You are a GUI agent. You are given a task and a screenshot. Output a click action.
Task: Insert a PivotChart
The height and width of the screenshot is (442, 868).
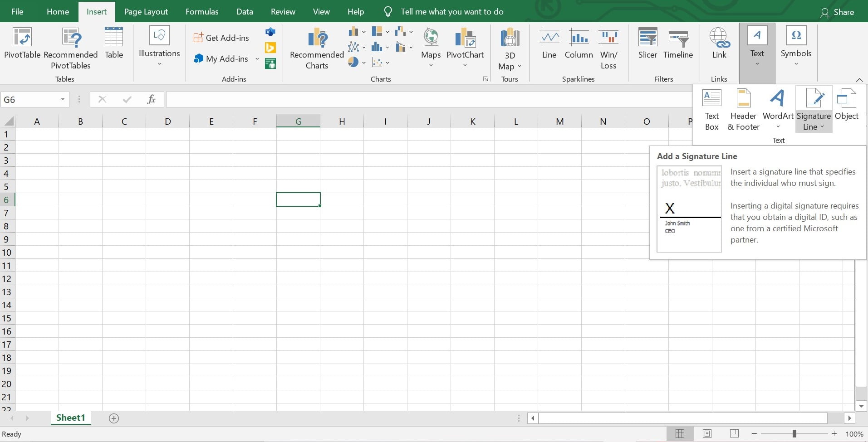coord(465,47)
